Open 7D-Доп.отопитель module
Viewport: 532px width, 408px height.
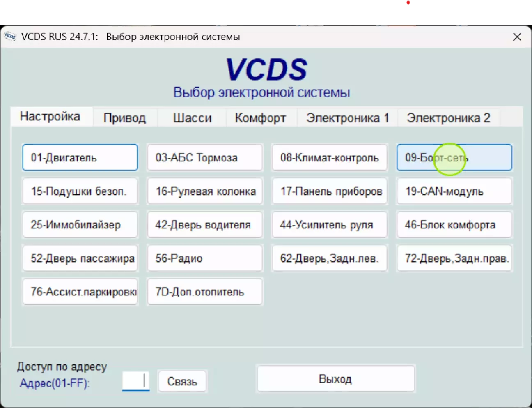pyautogui.click(x=205, y=292)
